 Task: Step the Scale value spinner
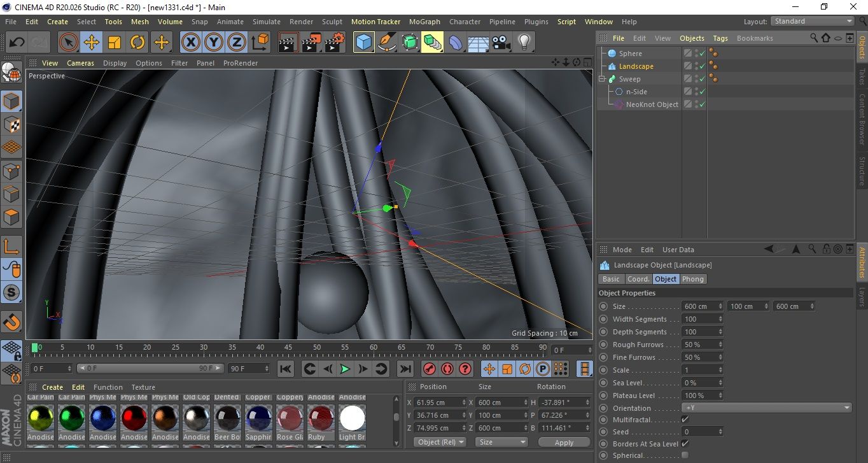pos(720,370)
